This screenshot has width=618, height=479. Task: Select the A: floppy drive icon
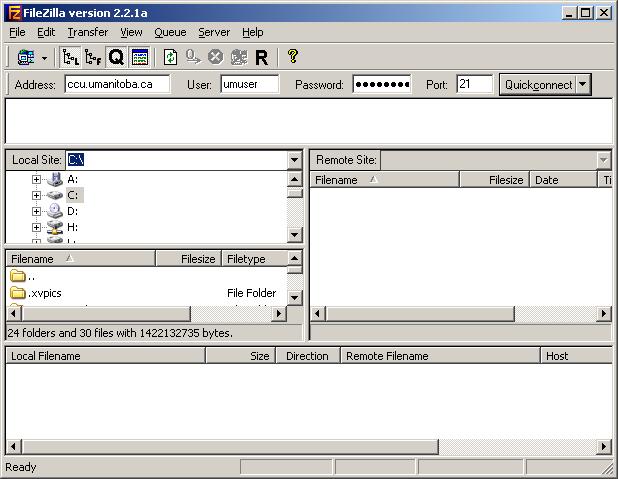(55, 179)
